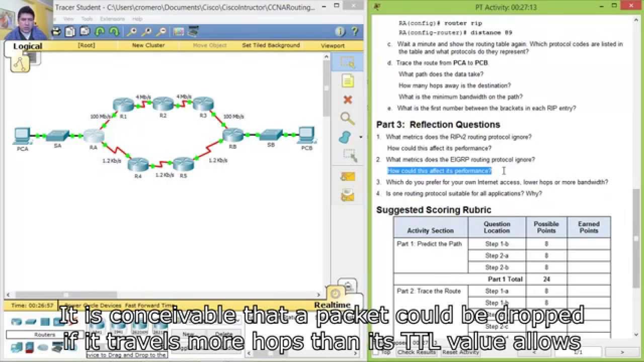Screen dimensions: 644x362
Task: Click the Zoom Reset magnifier icon
Action: 146,32
